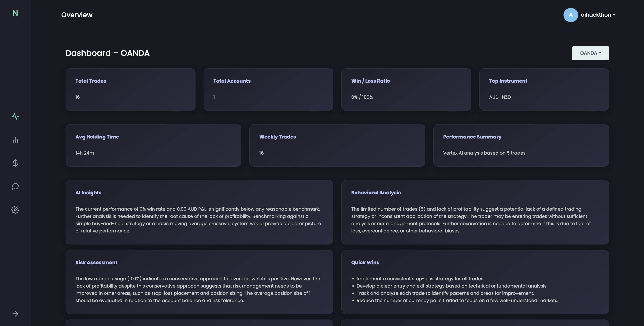Click the Overview page title
The image size is (644, 326).
[x=77, y=15]
